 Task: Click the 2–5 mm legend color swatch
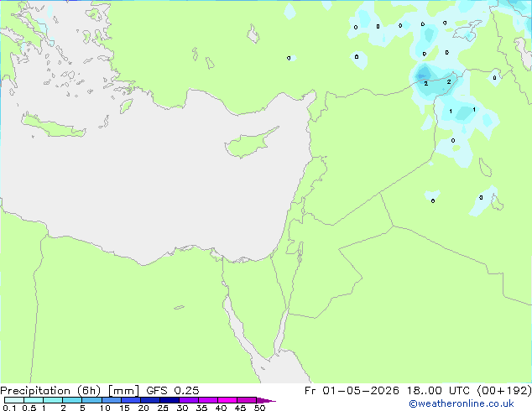click(72, 400)
